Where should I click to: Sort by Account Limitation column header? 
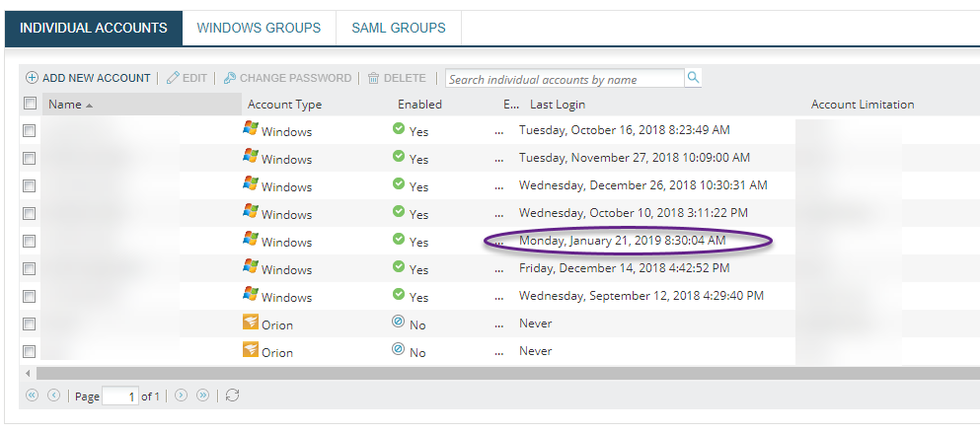[x=863, y=105]
